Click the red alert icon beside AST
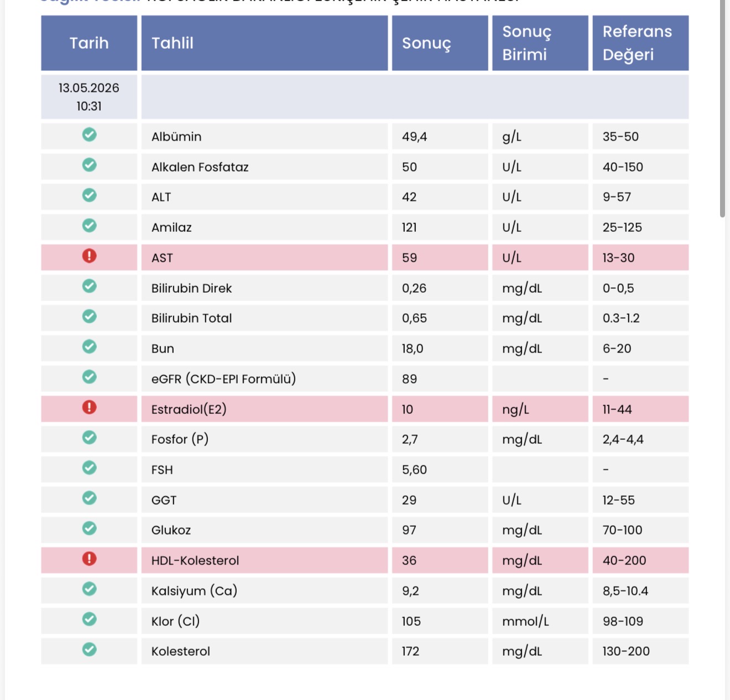The height and width of the screenshot is (700, 730). click(89, 256)
